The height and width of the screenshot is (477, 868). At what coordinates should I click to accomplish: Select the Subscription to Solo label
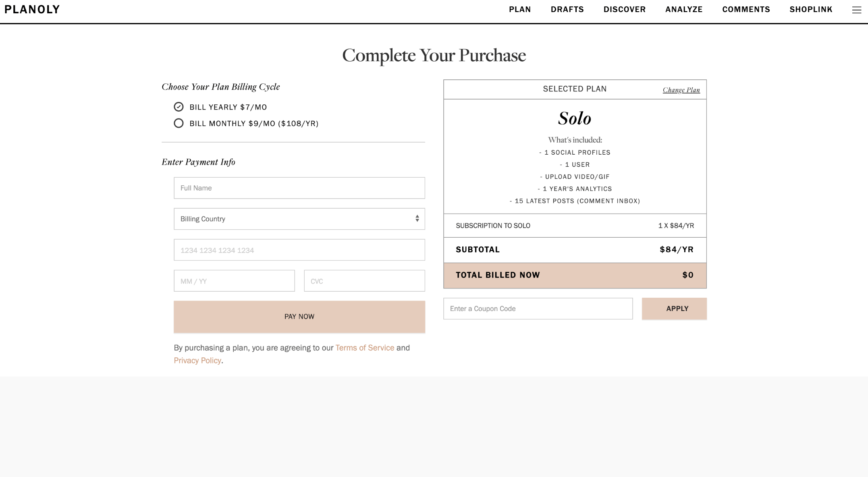tap(493, 226)
